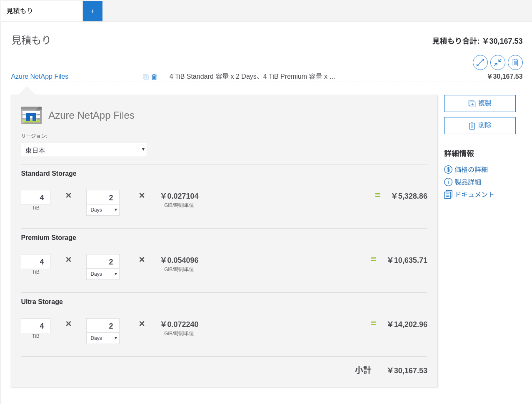Open 製品詳細 product details link
The width and height of the screenshot is (532, 404).
(467, 182)
